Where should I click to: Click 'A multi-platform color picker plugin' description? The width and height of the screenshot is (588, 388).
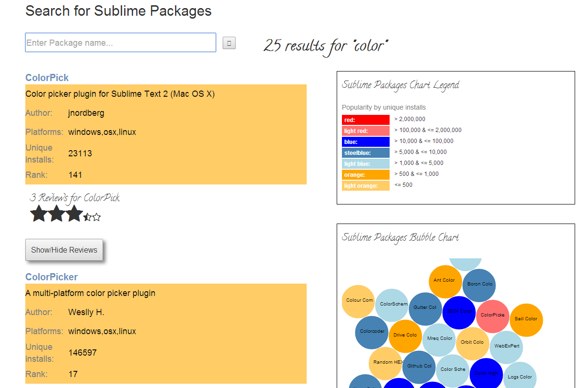click(91, 293)
